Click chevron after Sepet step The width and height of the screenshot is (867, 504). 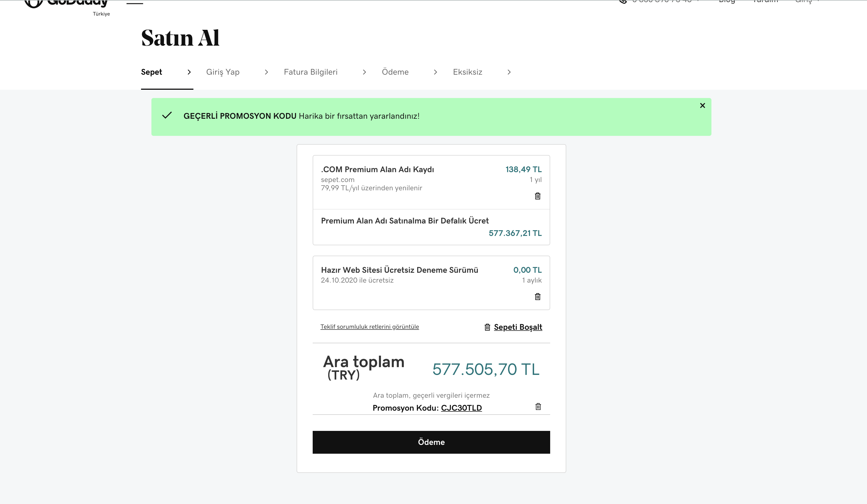click(189, 72)
